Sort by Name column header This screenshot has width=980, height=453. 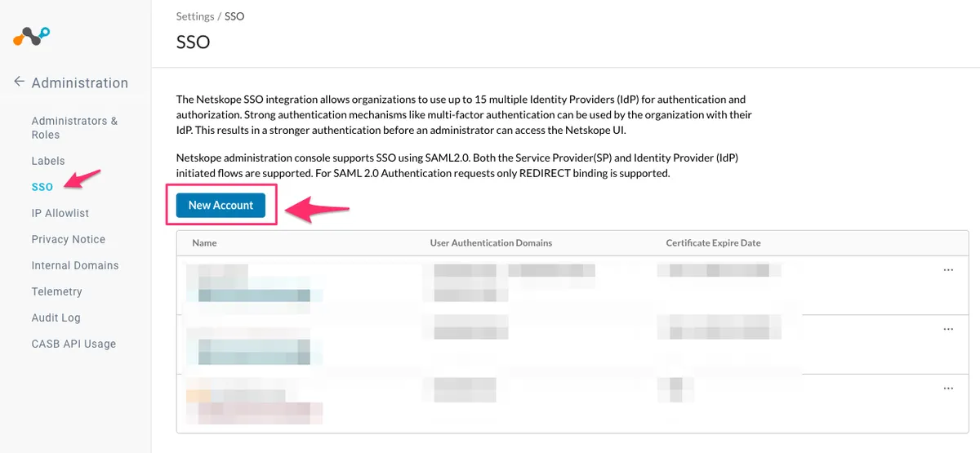click(204, 243)
